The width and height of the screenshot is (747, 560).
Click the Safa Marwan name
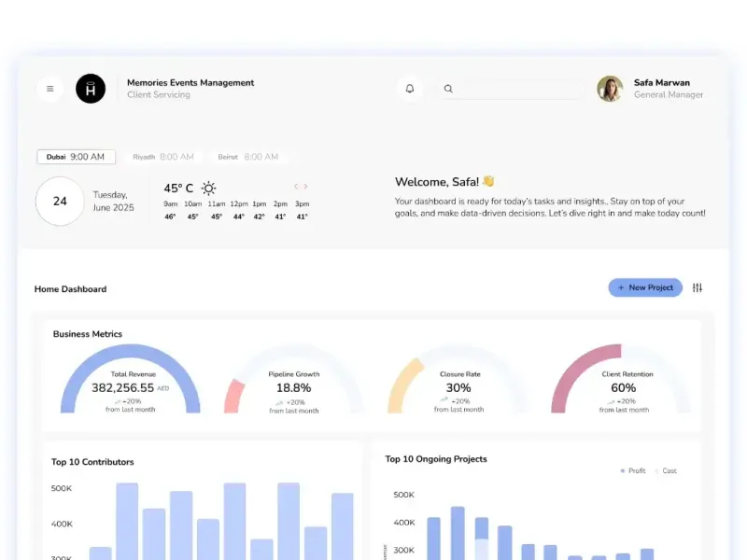click(662, 83)
